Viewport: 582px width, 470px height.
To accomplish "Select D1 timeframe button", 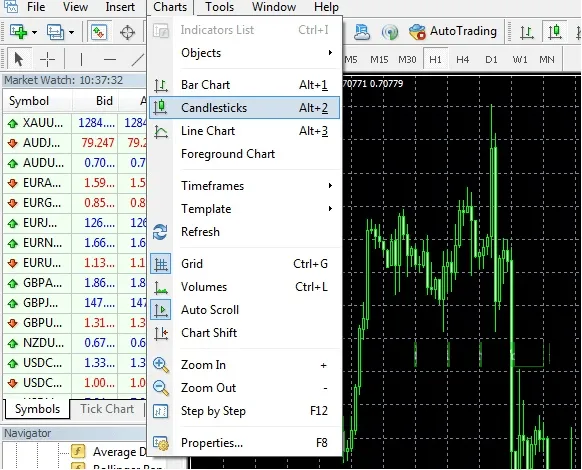I will pos(491,59).
